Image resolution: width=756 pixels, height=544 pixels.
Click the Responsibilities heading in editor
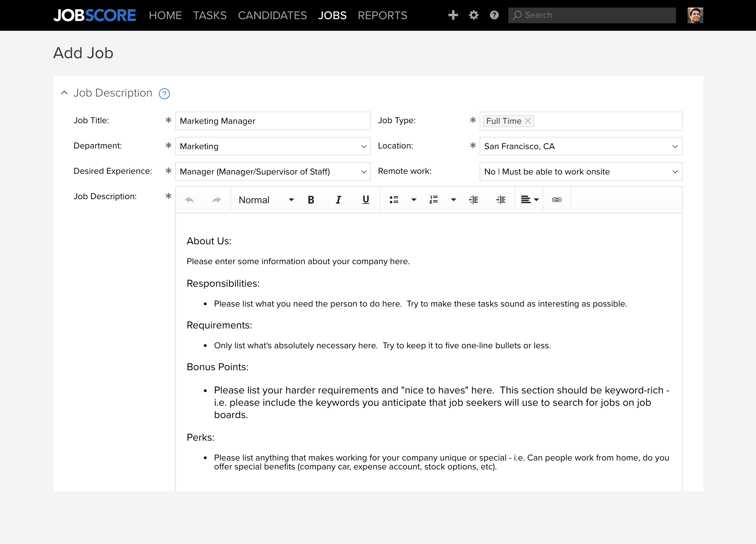point(223,283)
